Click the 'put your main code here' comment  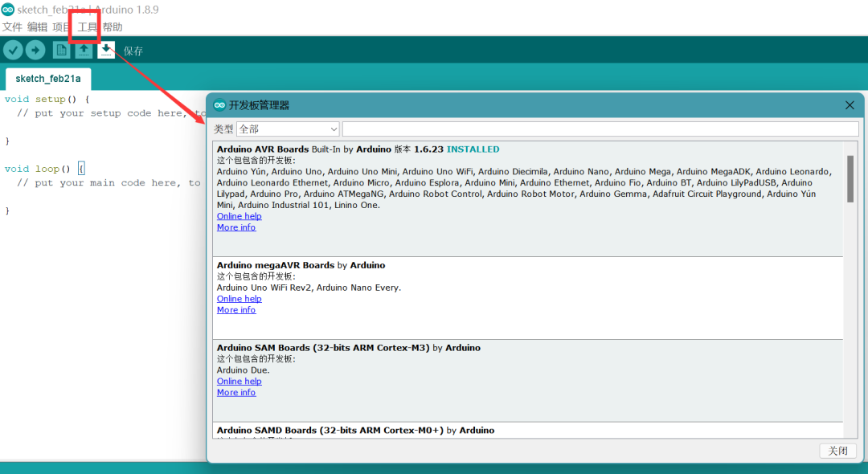[x=108, y=182]
